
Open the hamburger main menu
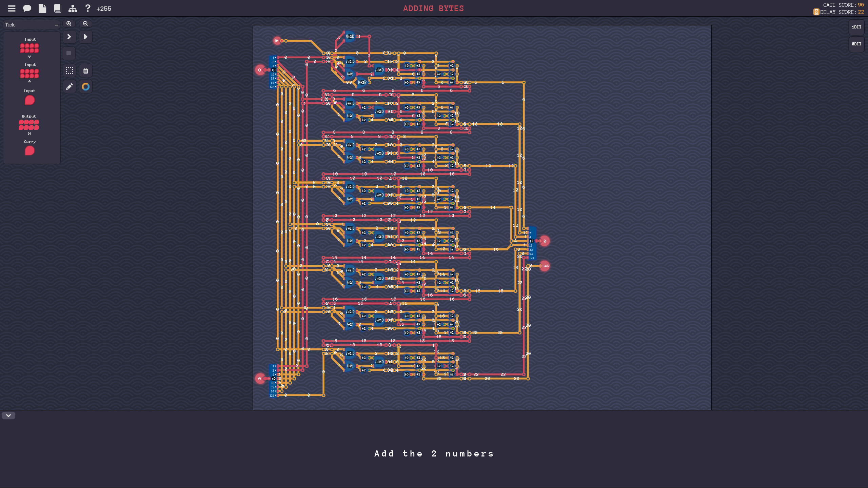12,8
